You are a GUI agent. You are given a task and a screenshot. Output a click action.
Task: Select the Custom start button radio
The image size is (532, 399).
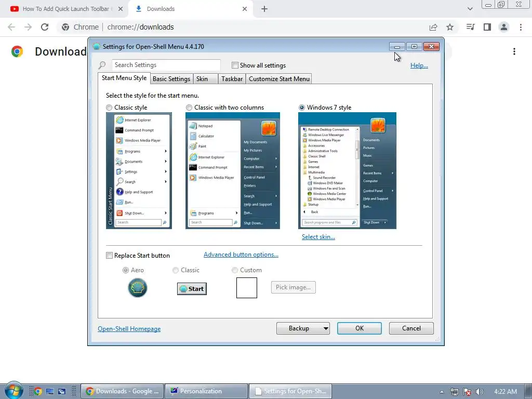234,270
